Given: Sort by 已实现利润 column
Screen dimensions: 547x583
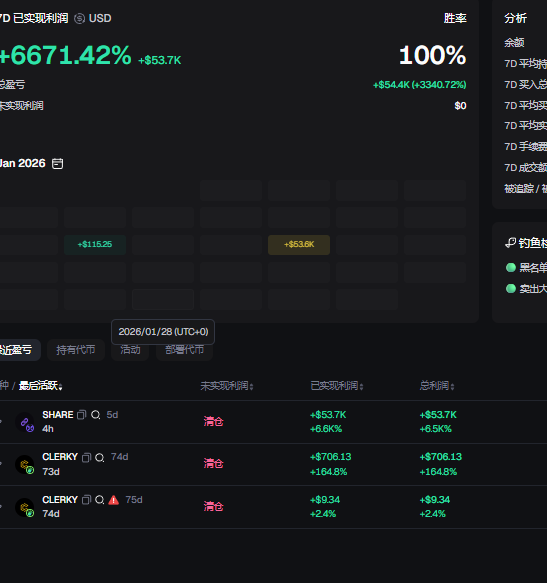Looking at the screenshot, I should tap(337, 386).
